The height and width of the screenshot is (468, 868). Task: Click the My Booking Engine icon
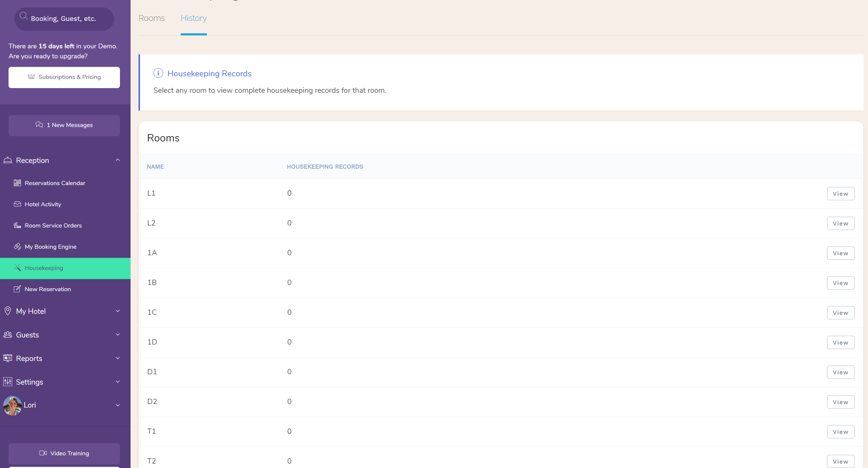pyautogui.click(x=17, y=247)
